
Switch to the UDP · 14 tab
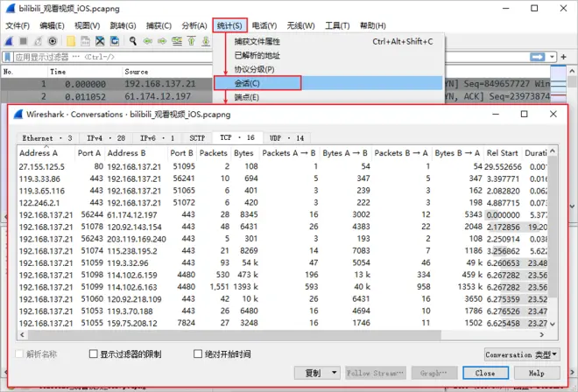click(286, 138)
